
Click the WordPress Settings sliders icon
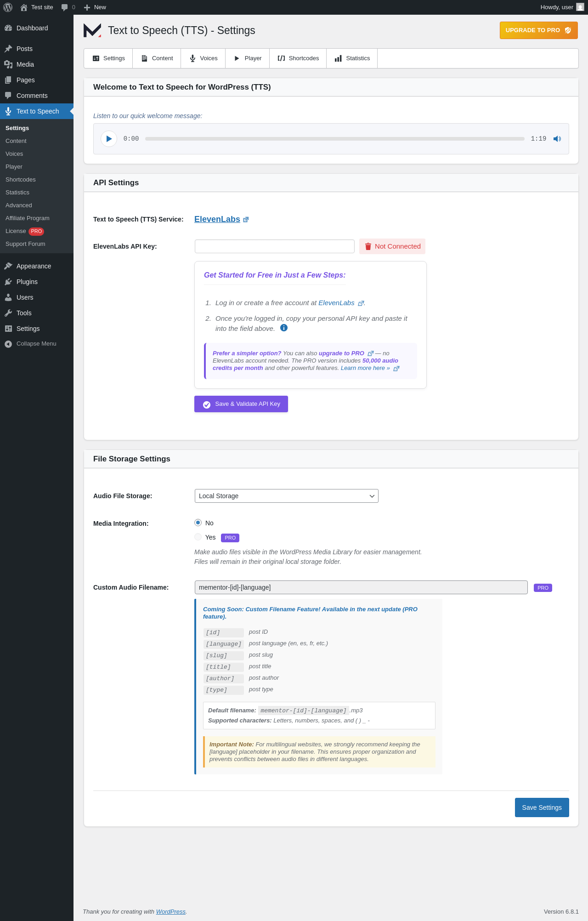tap(8, 329)
